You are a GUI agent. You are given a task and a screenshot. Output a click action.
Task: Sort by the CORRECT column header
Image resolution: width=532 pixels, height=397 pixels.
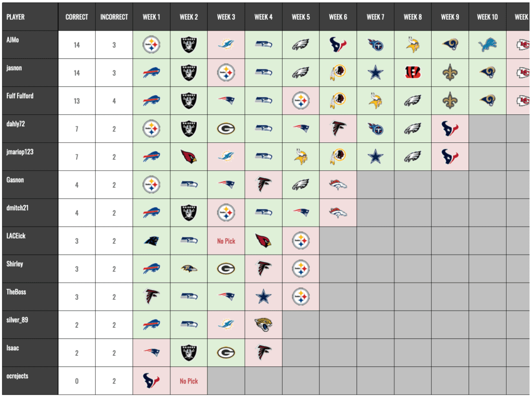[77, 17]
